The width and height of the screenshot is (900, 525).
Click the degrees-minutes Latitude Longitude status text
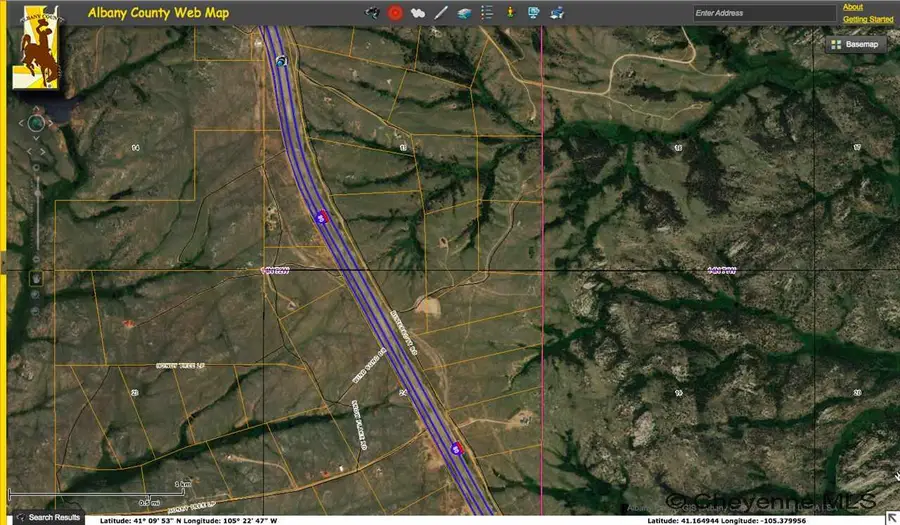click(188, 520)
